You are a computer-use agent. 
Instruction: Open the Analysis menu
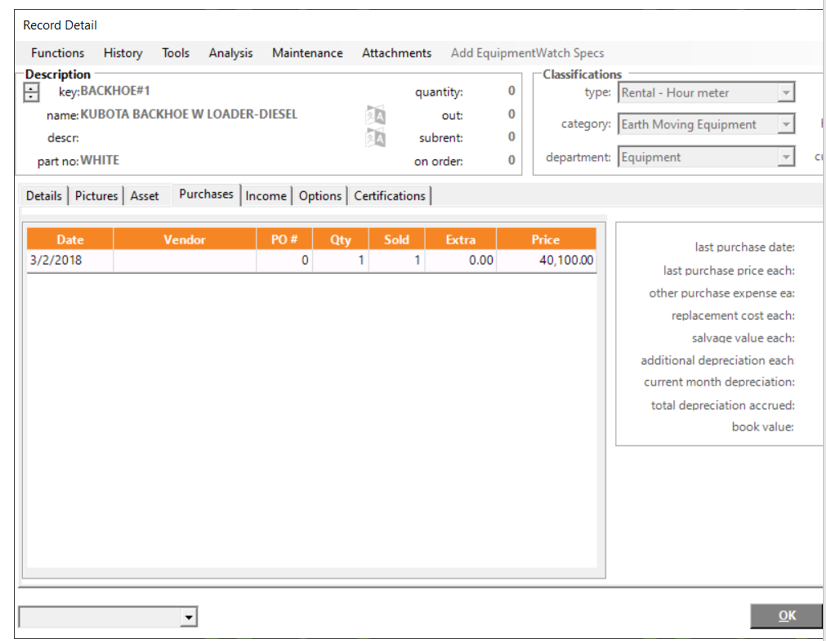230,53
